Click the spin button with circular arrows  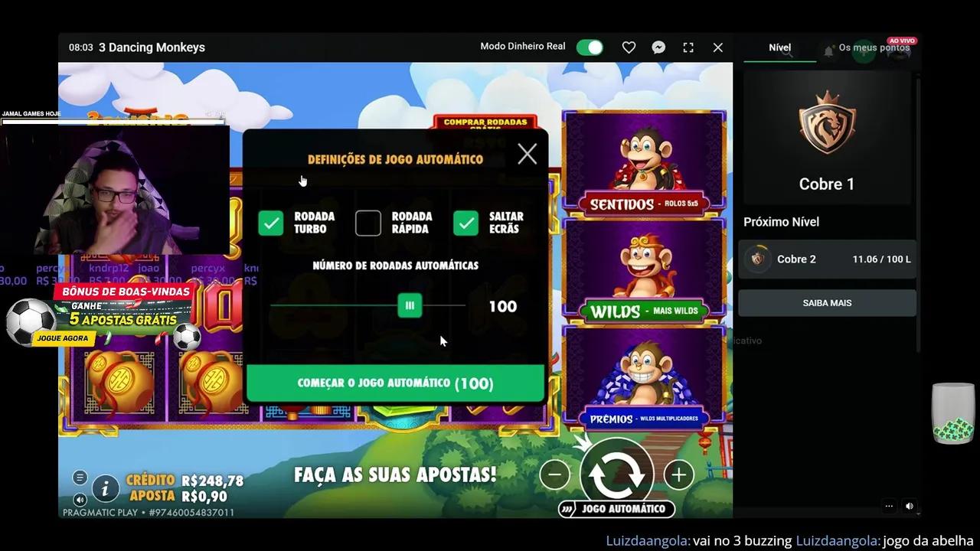click(x=616, y=473)
